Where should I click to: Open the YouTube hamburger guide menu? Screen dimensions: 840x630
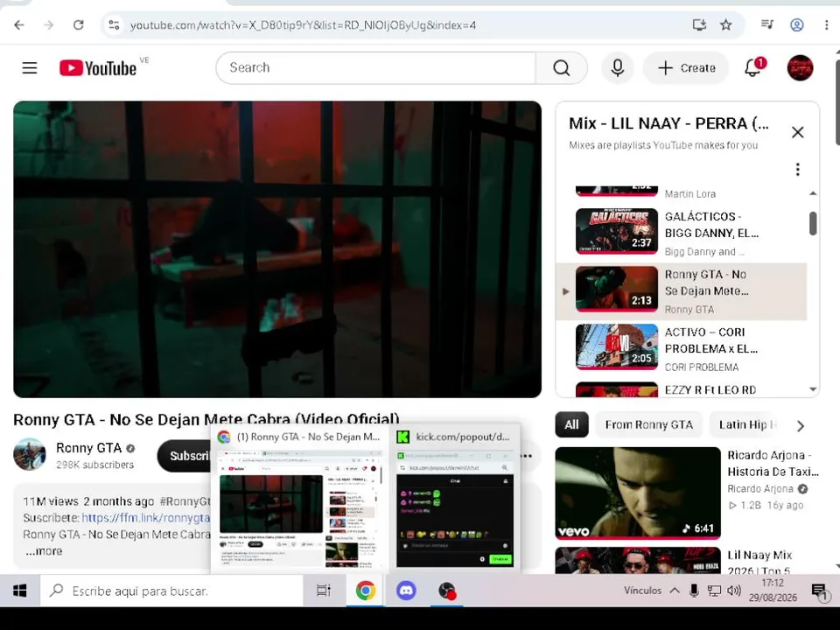click(30, 68)
